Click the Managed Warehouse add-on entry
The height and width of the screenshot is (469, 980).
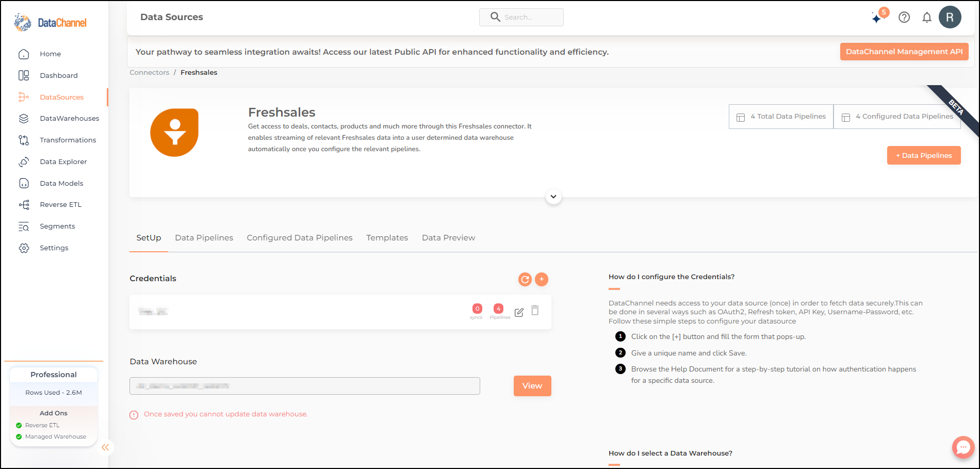coord(51,436)
